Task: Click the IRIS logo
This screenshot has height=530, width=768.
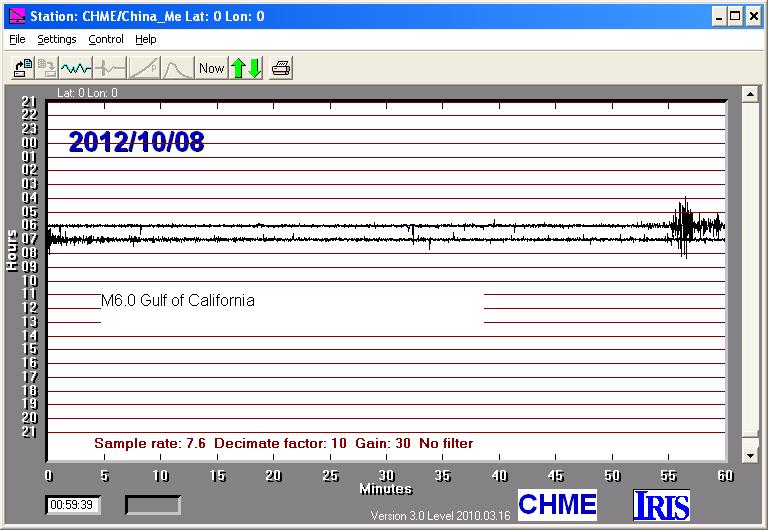Action: [661, 505]
